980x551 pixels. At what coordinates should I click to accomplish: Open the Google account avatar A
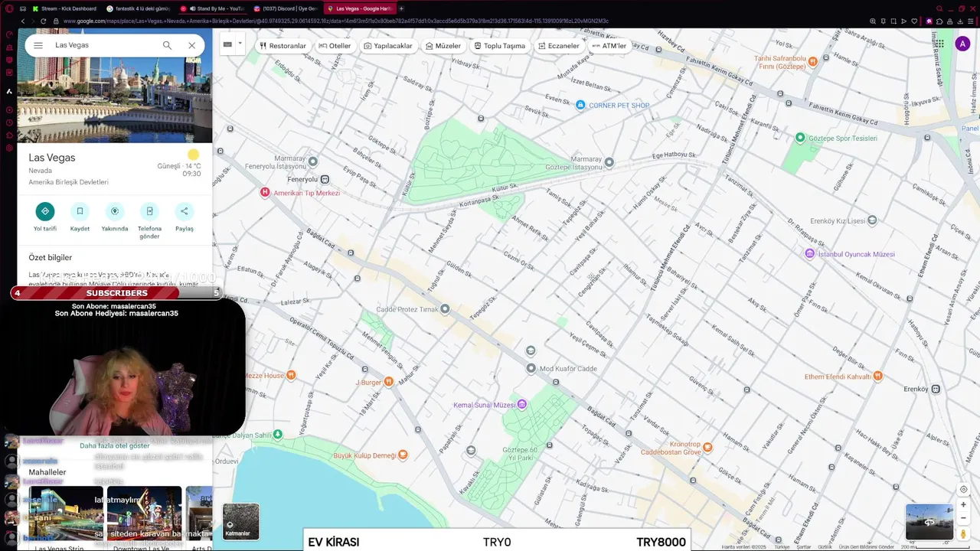click(962, 44)
